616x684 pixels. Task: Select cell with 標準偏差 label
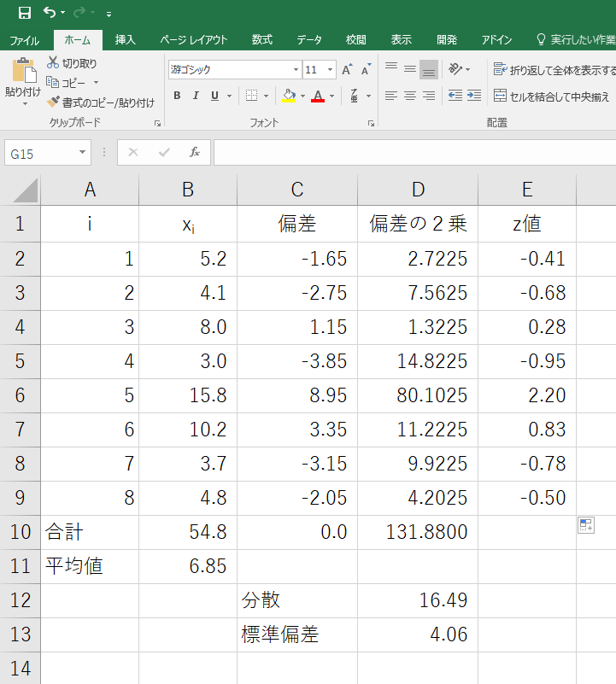click(x=297, y=634)
